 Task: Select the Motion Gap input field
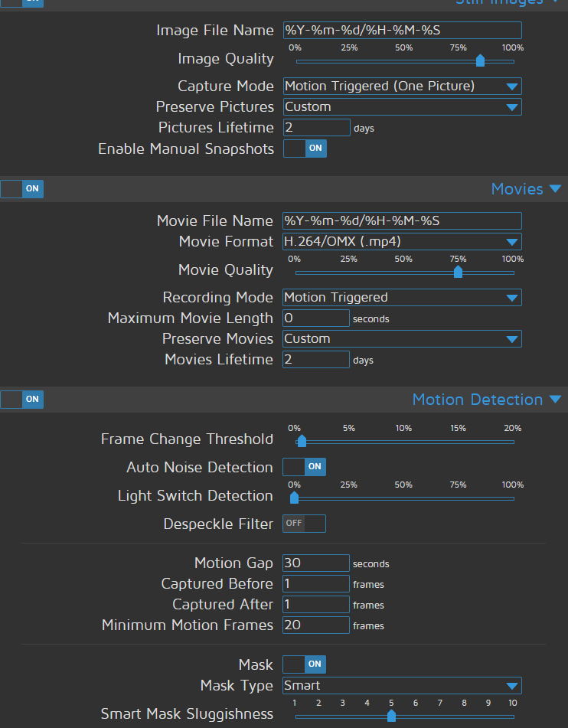315,563
